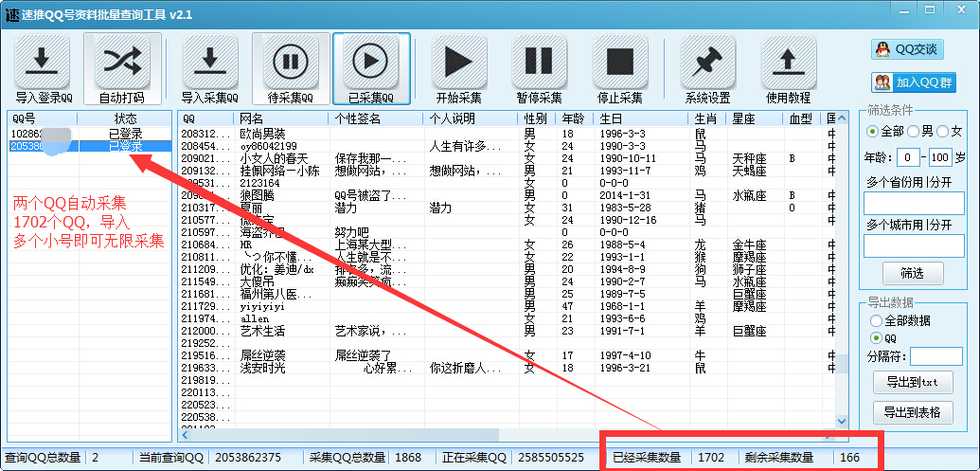The height and width of the screenshot is (471, 980).
Task: Click the 导出到表格 button
Action: [x=913, y=412]
